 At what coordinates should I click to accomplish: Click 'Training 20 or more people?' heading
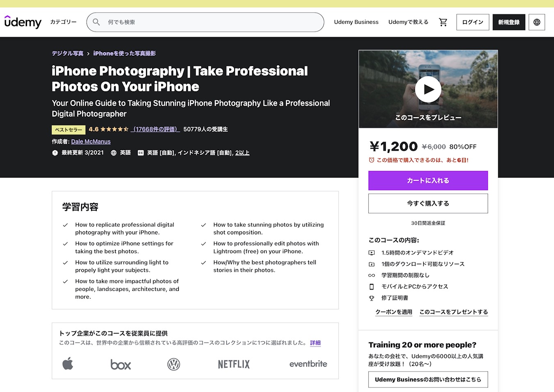[x=422, y=345]
